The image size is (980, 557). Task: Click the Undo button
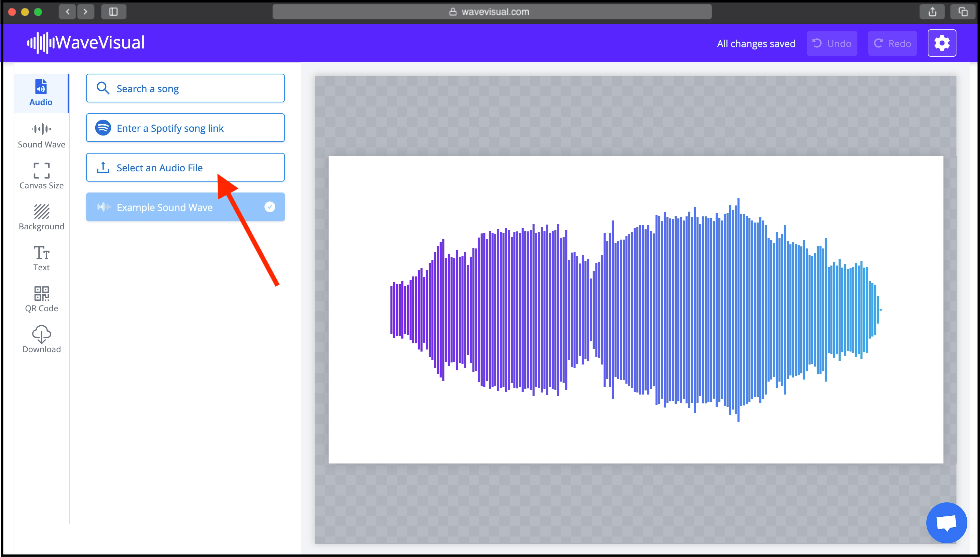click(x=832, y=43)
